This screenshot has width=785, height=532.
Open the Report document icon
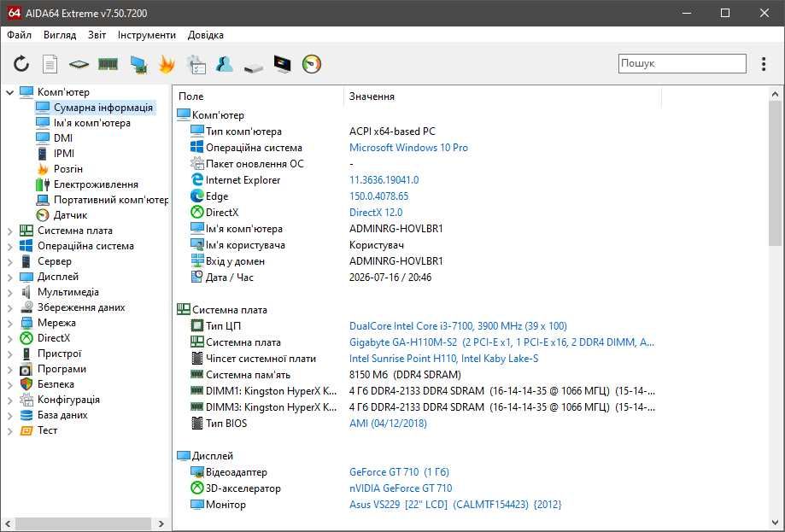click(x=50, y=64)
